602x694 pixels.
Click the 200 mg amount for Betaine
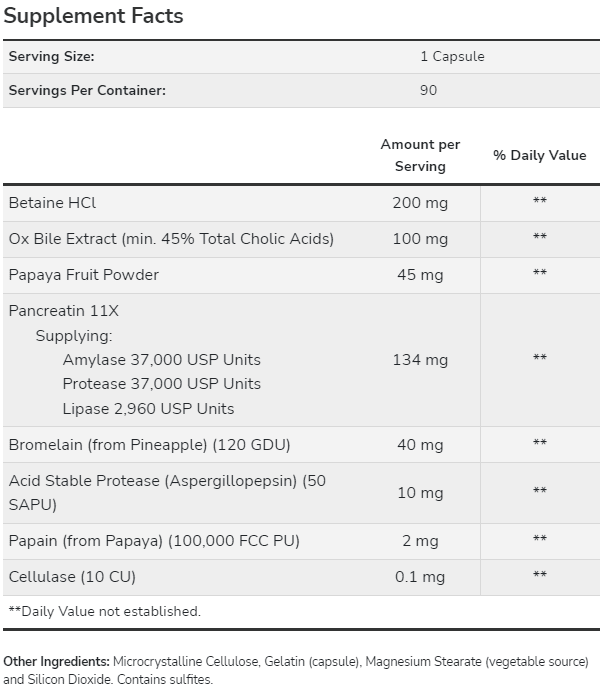pyautogui.click(x=420, y=203)
